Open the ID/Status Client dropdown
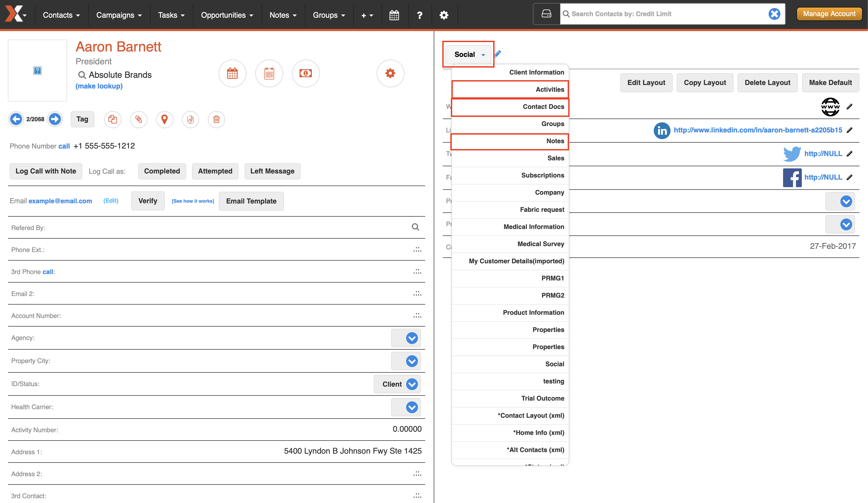868x503 pixels. (x=397, y=384)
